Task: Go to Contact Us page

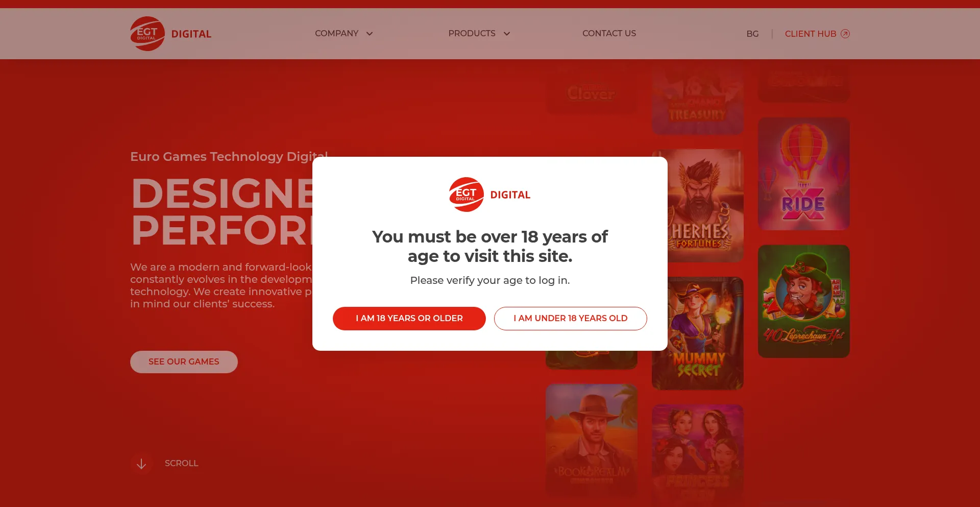Action: [609, 33]
